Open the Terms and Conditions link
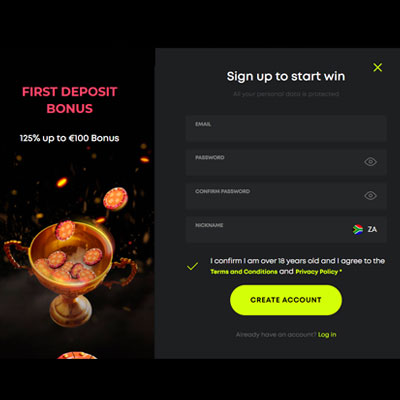Viewport: 400px width, 400px height. (x=244, y=272)
